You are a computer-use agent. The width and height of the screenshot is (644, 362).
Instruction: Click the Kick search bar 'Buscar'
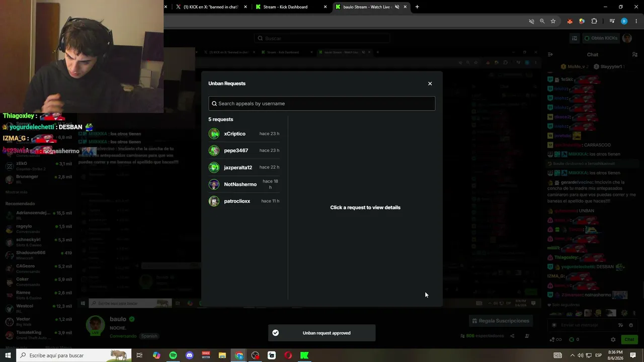pos(322,38)
